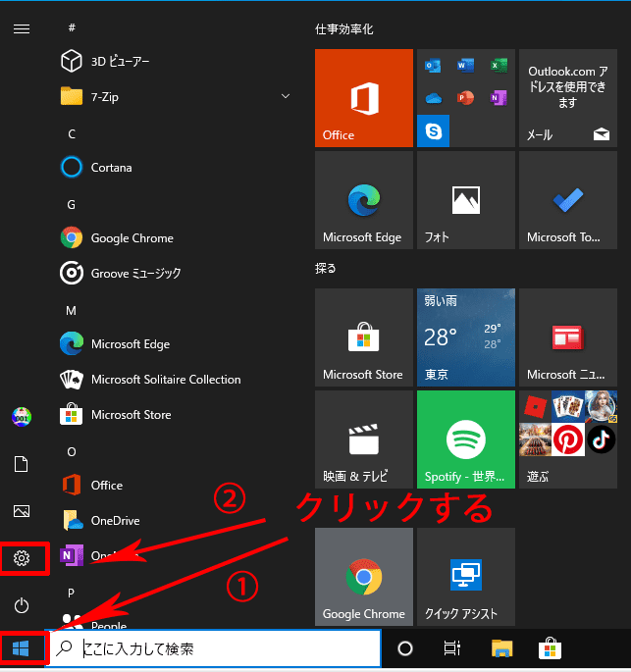Open File Explorer from the taskbar

pos(502,648)
